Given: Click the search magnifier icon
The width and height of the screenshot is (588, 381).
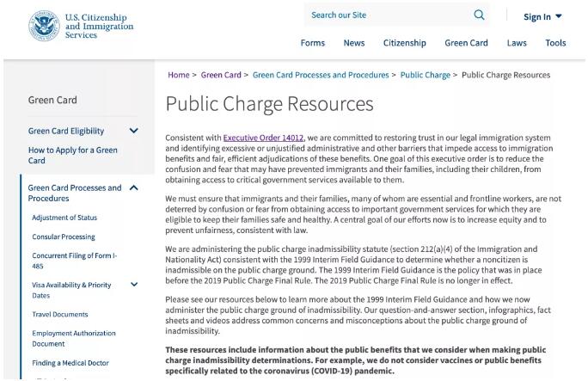Looking at the screenshot, I should [x=479, y=15].
